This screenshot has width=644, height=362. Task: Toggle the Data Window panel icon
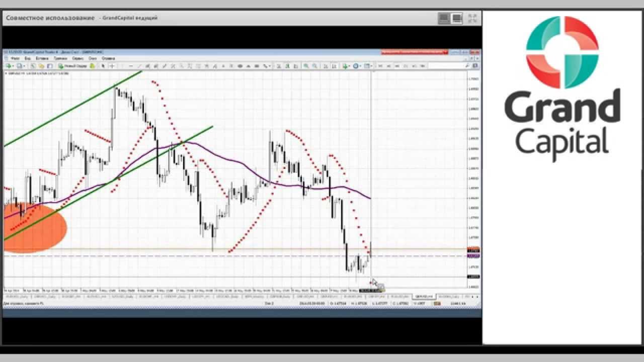[x=41, y=66]
